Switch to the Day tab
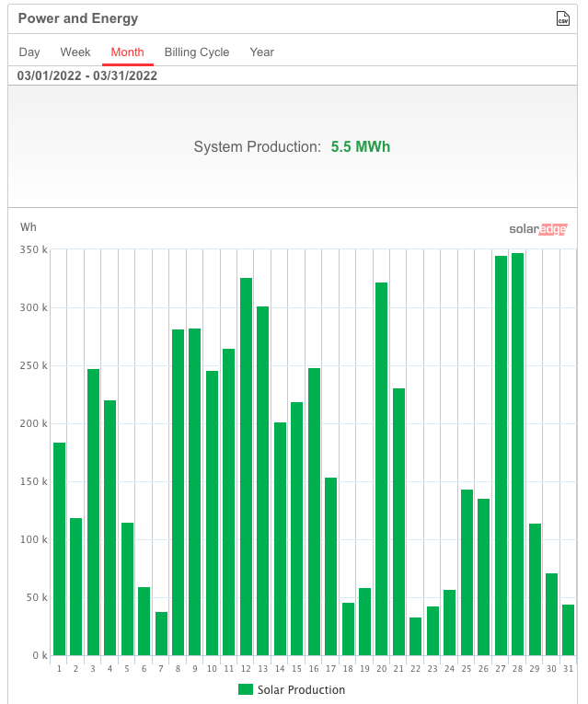588x704 pixels. click(x=29, y=52)
